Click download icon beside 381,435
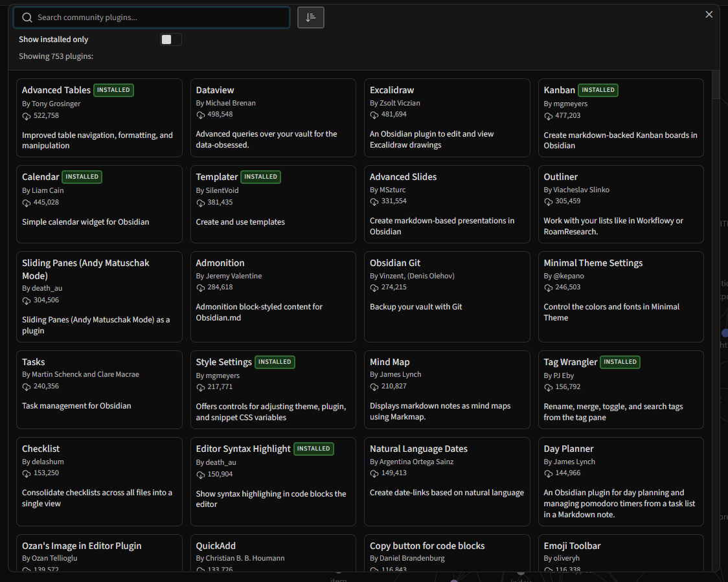The height and width of the screenshot is (582, 728). (x=201, y=203)
